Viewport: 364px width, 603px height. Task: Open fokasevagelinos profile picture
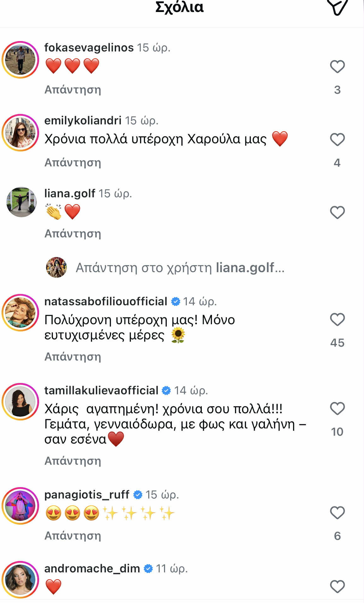[21, 60]
